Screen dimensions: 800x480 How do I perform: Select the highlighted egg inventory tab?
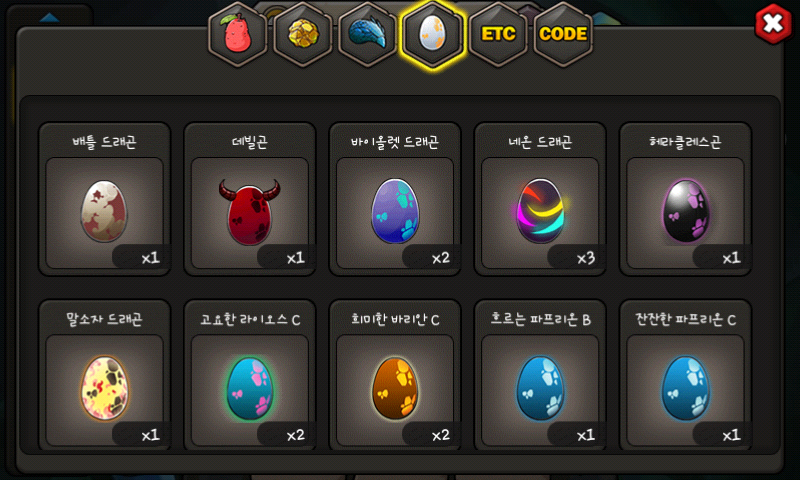433,34
